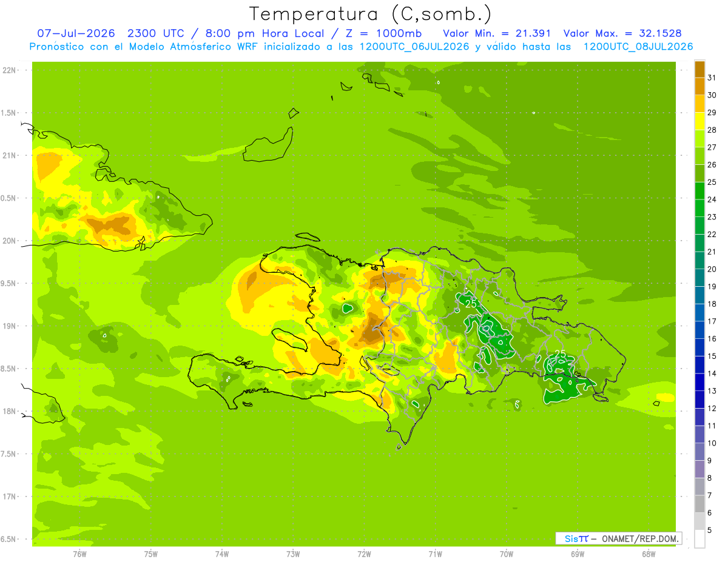Screen dimensions: 728x562
Task: Click the '31' colorbar label
Action: point(712,78)
